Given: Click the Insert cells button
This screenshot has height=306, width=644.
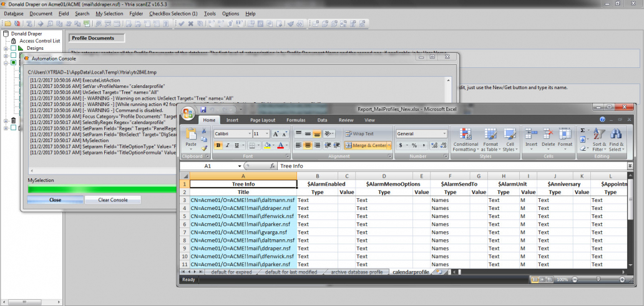Looking at the screenshot, I should [x=531, y=140].
